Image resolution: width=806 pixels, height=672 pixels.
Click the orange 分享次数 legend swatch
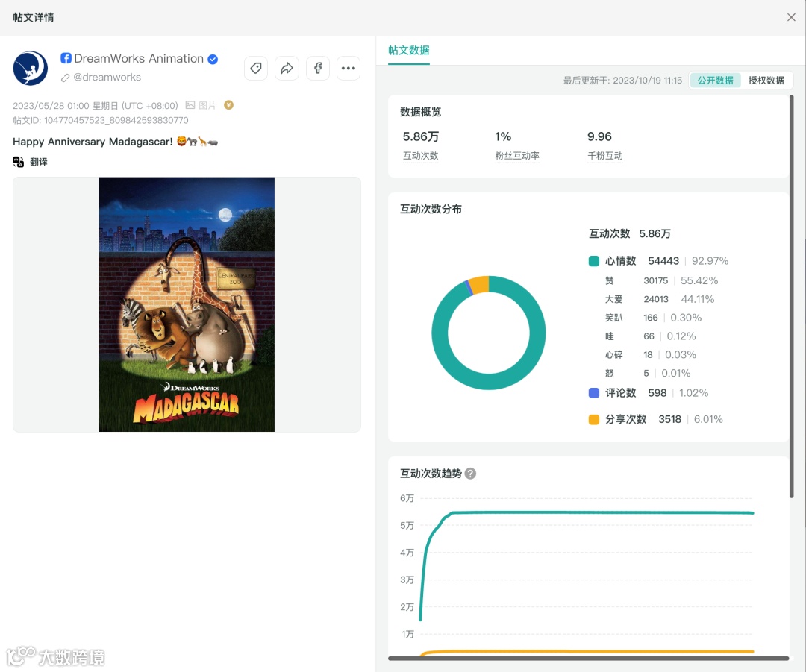[x=594, y=419]
